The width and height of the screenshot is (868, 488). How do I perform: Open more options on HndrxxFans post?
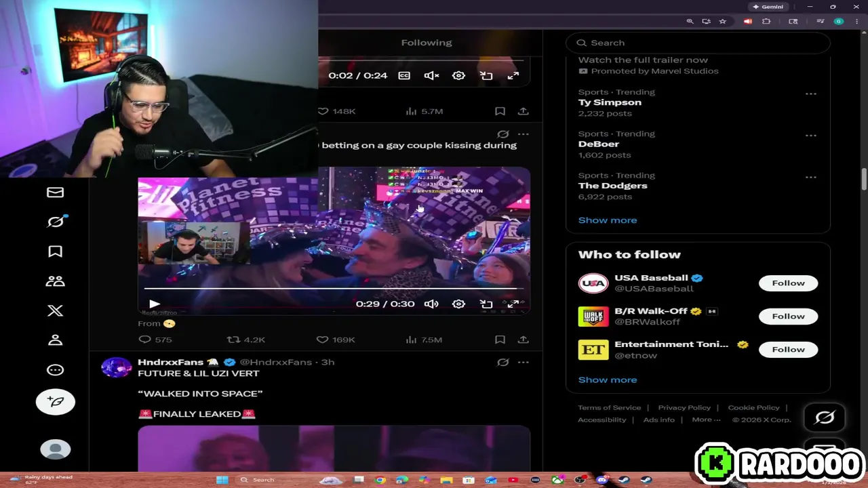[x=523, y=362]
